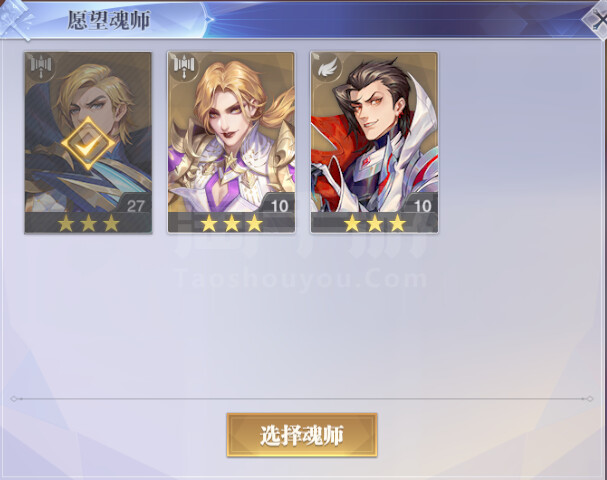Viewport: 607px width, 480px height.
Task: Click the middle star on the red-caped card
Action: point(375,223)
